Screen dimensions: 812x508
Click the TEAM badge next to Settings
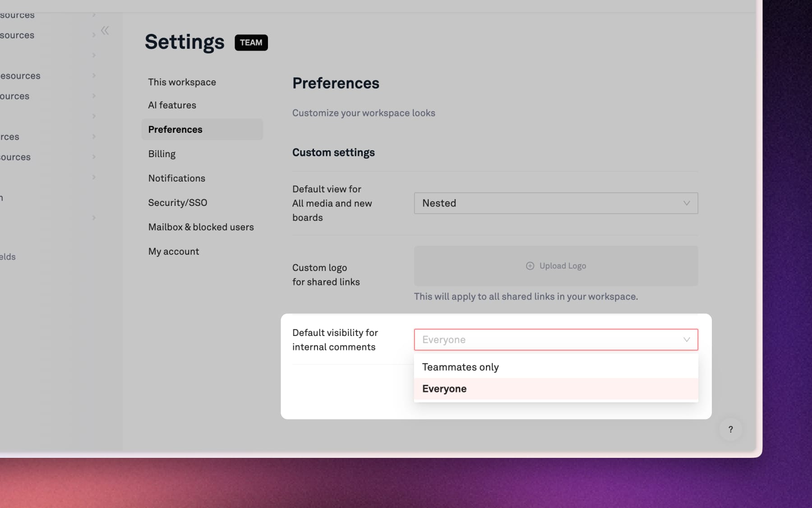pos(251,42)
